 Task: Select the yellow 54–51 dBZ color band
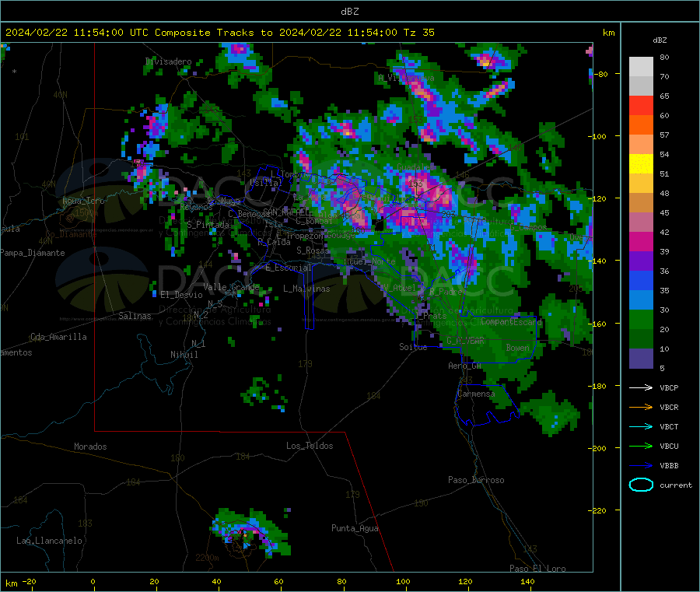(641, 164)
